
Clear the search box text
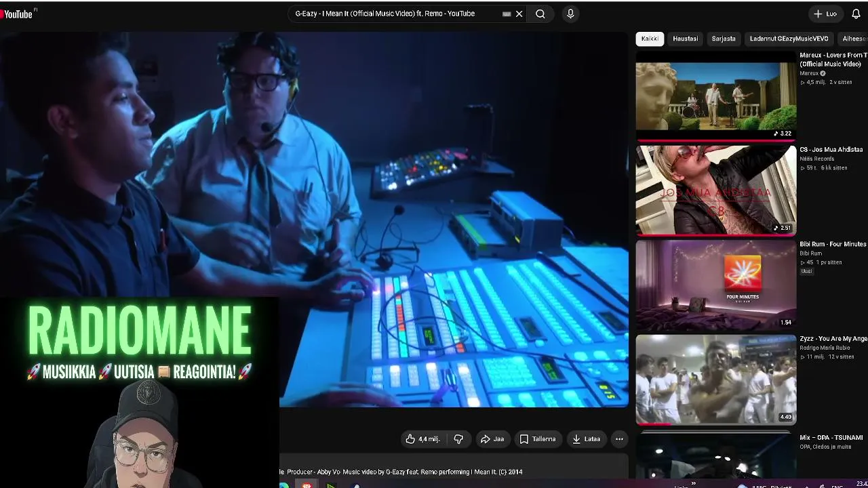519,14
